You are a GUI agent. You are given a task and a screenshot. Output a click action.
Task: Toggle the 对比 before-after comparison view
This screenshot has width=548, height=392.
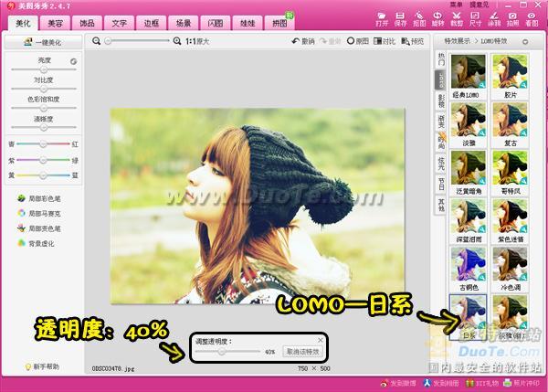pos(385,41)
